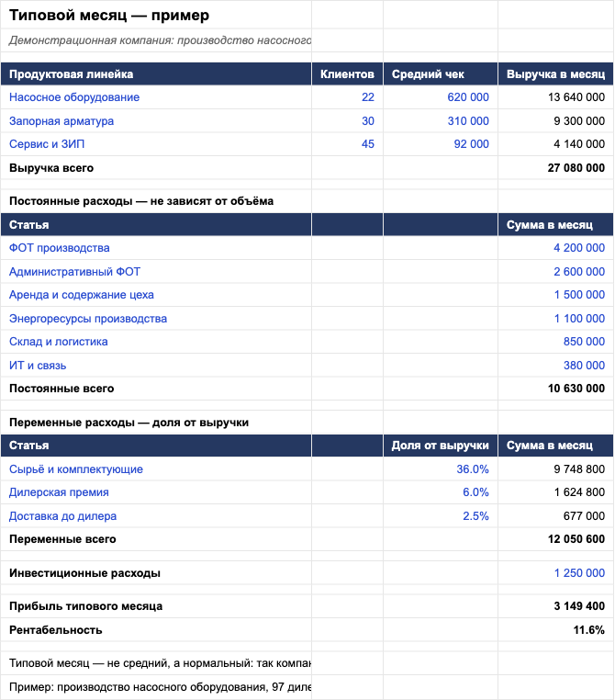Image resolution: width=615 pixels, height=700 pixels.
Task: Select the note starting 'Типовой месяц — не средний'
Action: (156, 663)
